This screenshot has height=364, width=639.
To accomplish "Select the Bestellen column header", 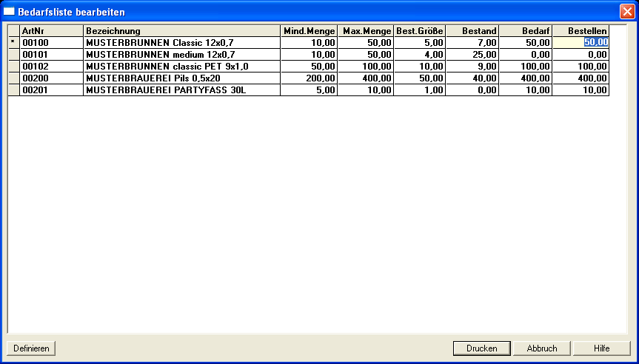I will [581, 30].
